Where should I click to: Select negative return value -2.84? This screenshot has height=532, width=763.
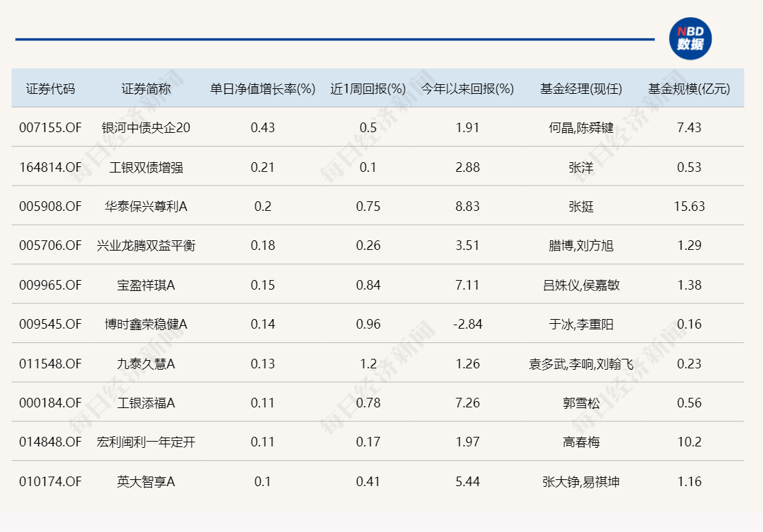pos(468,325)
